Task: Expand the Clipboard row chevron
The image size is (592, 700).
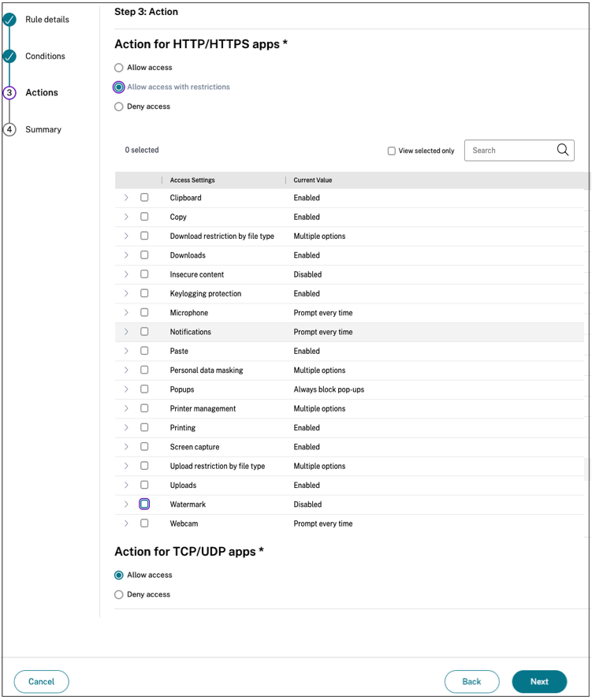Action: pos(126,198)
